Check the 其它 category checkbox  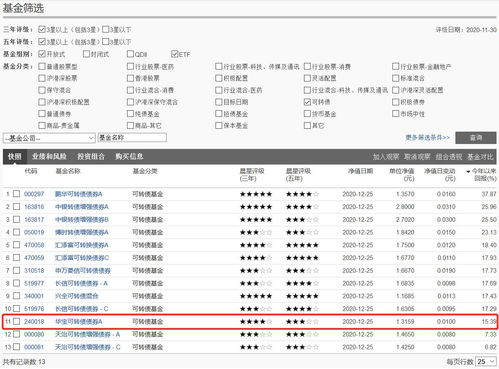[x=307, y=125]
